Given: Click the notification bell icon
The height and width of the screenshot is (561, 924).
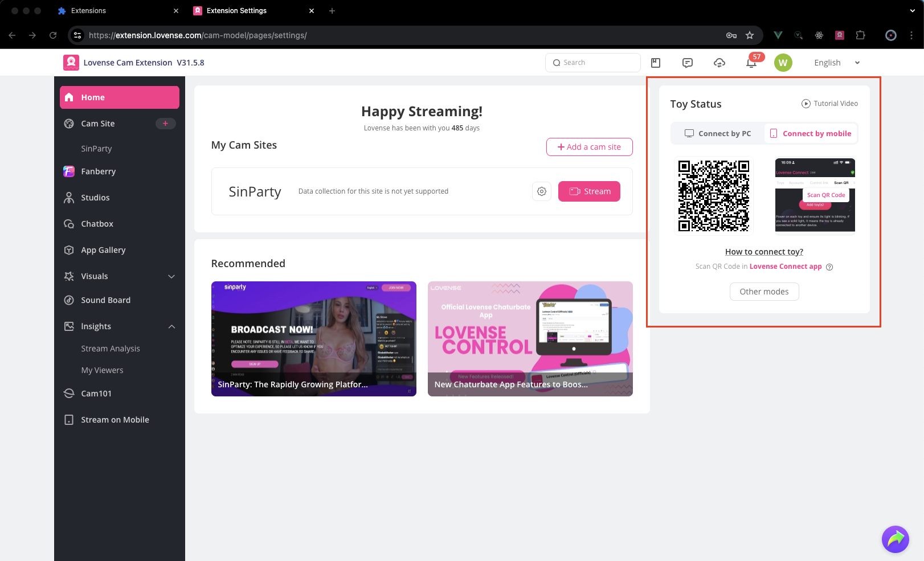Looking at the screenshot, I should coord(751,63).
